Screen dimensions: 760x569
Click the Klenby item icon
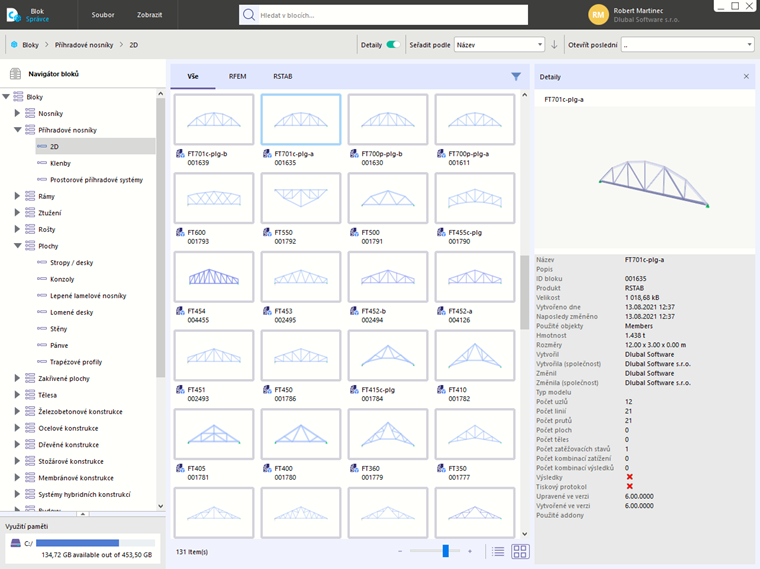coord(42,163)
